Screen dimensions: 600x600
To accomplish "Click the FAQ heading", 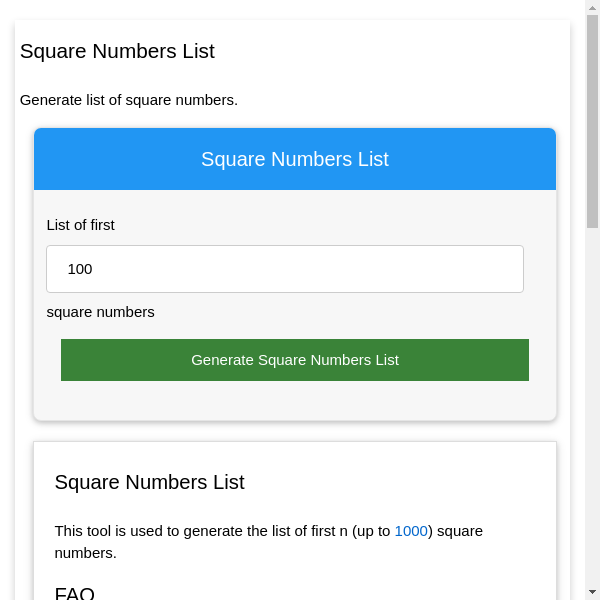I will pyautogui.click(x=74, y=593).
